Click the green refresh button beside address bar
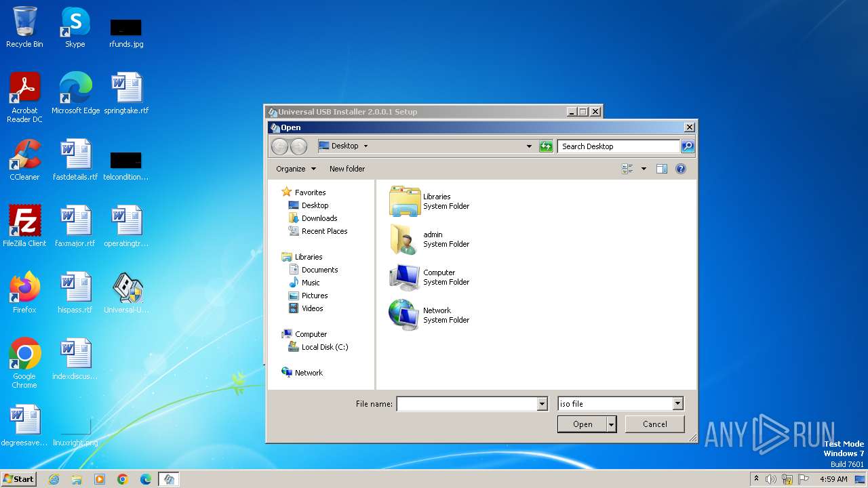The height and width of the screenshot is (488, 868). click(546, 146)
